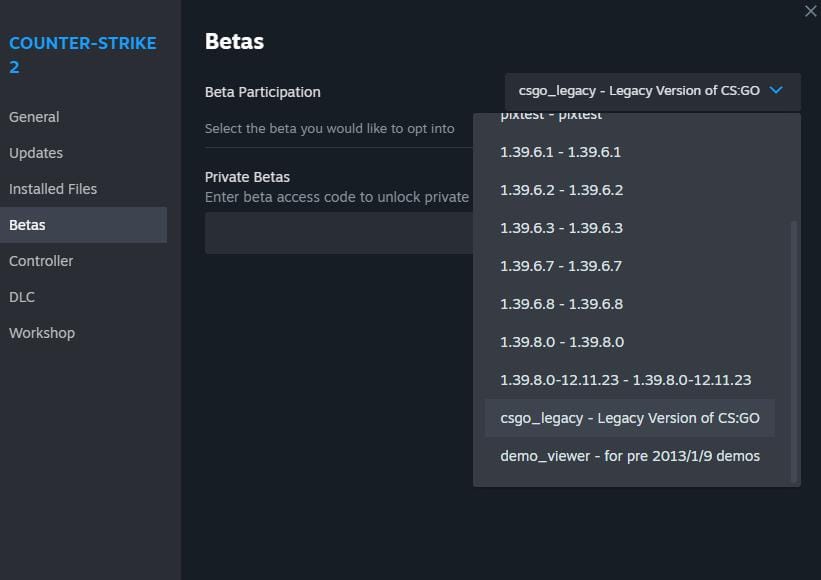Choose beta version 1.39.6.8
Image resolution: width=821 pixels, height=580 pixels.
(561, 304)
